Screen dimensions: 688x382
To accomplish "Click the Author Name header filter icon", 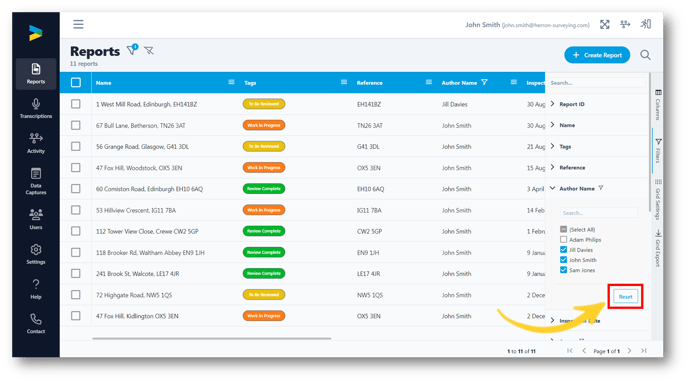I will tap(484, 82).
